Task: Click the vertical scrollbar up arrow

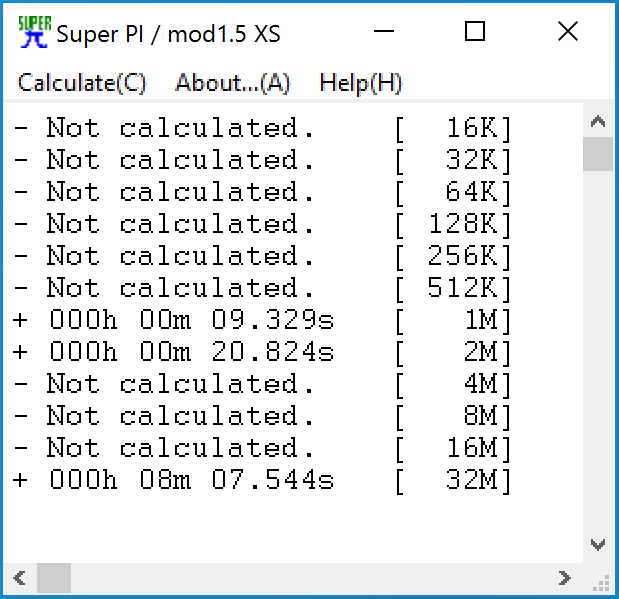Action: tap(598, 121)
